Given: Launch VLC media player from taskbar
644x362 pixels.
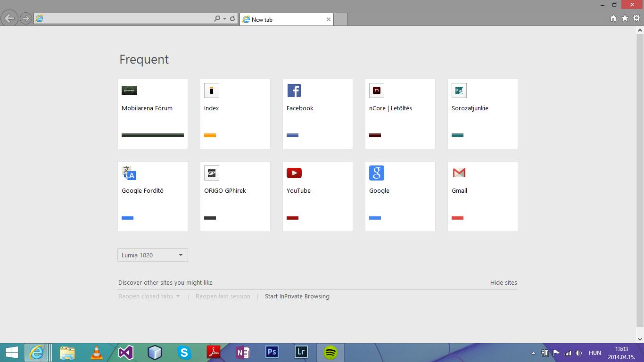Looking at the screenshot, I should tap(96, 353).
